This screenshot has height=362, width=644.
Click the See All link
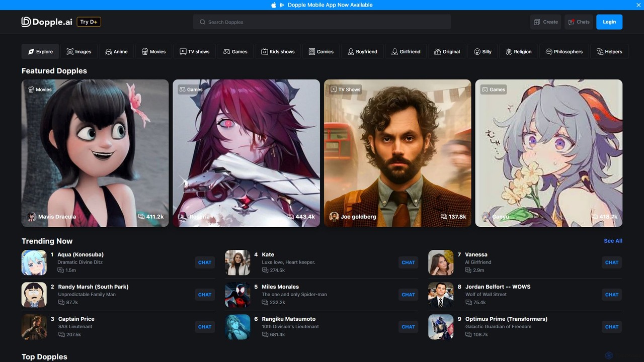point(613,241)
